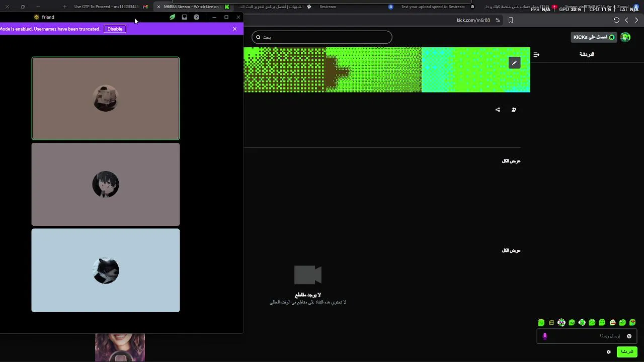
Task: Open a new browser tab with plus
Action: 64,7
